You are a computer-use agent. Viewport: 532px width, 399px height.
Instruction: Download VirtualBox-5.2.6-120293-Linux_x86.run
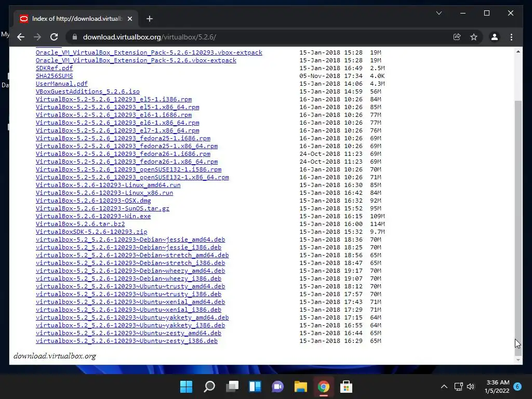tap(104, 193)
